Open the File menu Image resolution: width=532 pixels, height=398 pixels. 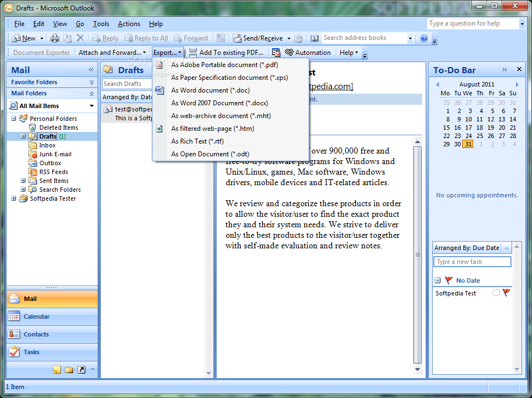click(19, 24)
